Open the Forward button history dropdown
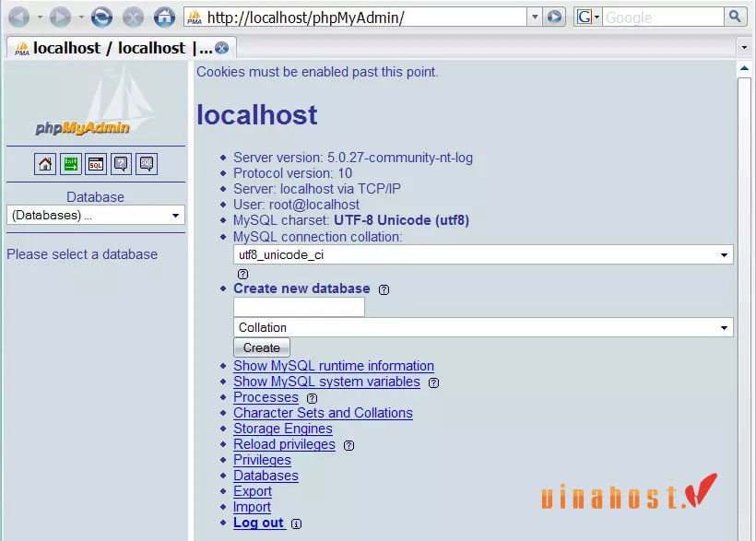 point(81,18)
